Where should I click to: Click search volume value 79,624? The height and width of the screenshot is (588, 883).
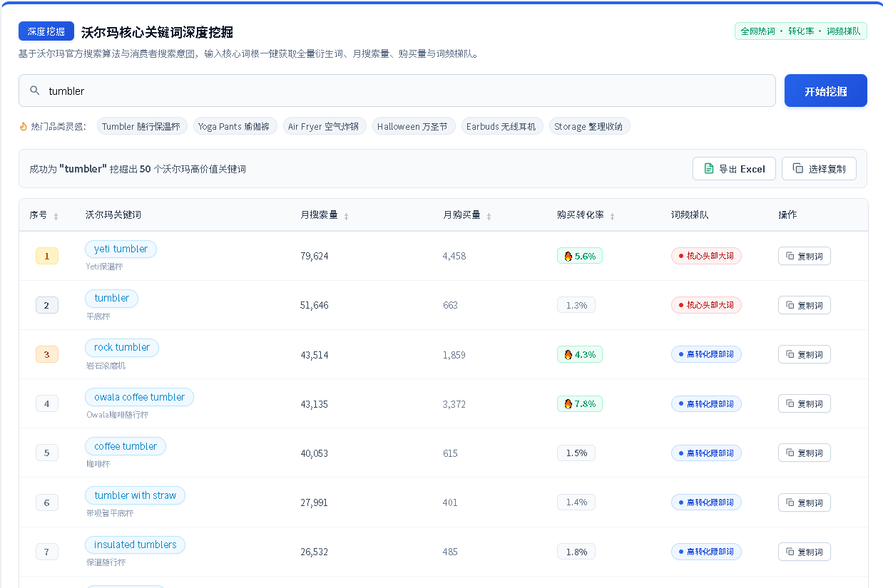pos(315,256)
